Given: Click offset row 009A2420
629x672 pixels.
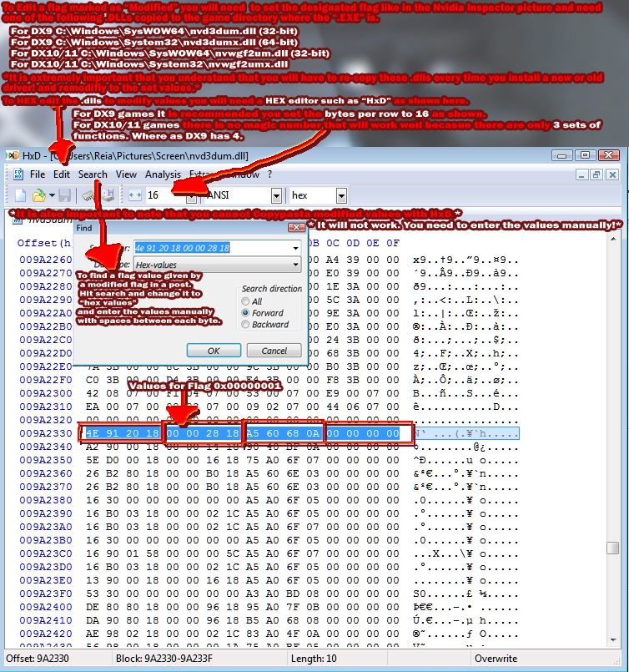Looking at the screenshot, I should pos(46,634).
